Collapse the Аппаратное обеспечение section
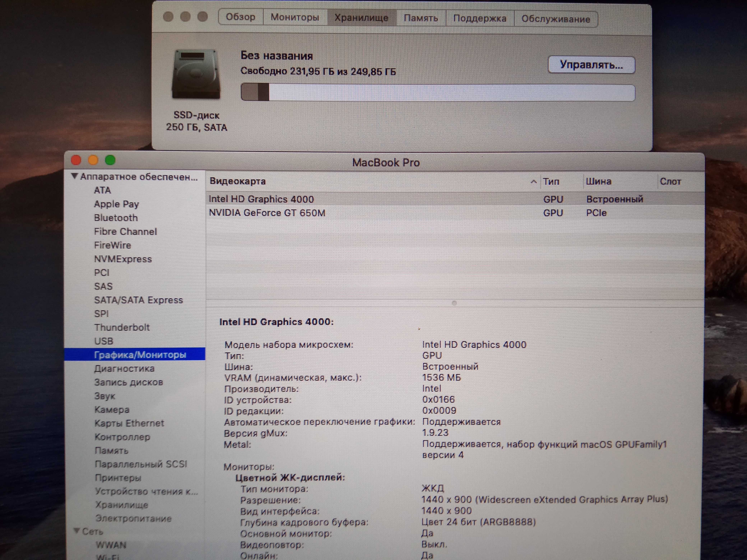 coord(75,176)
